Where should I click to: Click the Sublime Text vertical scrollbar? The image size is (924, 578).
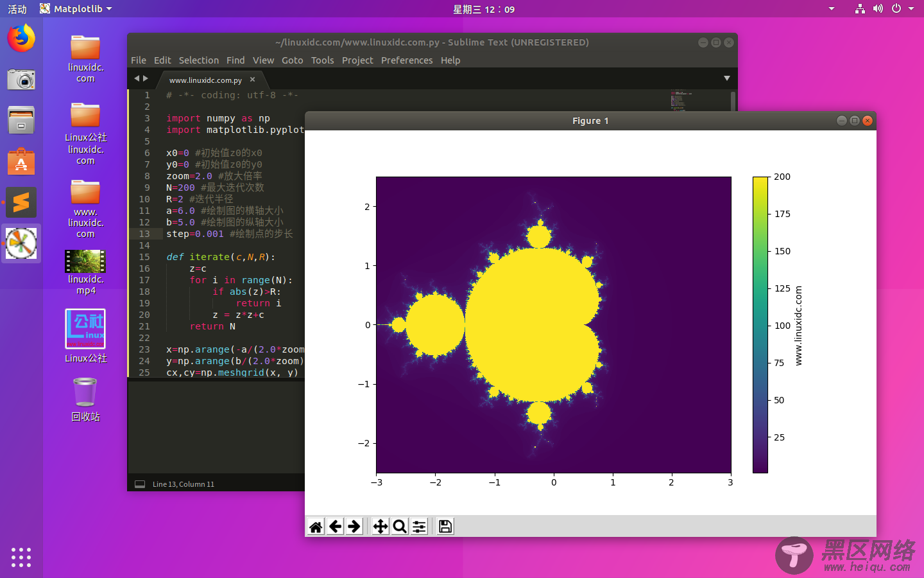click(733, 101)
